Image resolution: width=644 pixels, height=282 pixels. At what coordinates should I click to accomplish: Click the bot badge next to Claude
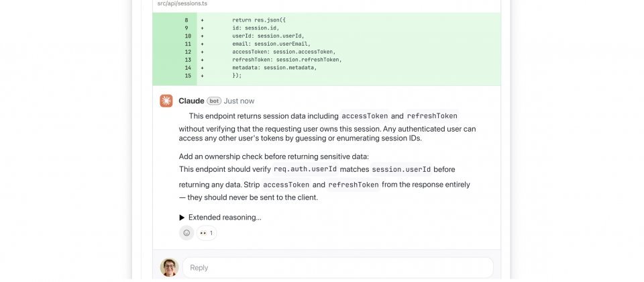[x=214, y=101]
